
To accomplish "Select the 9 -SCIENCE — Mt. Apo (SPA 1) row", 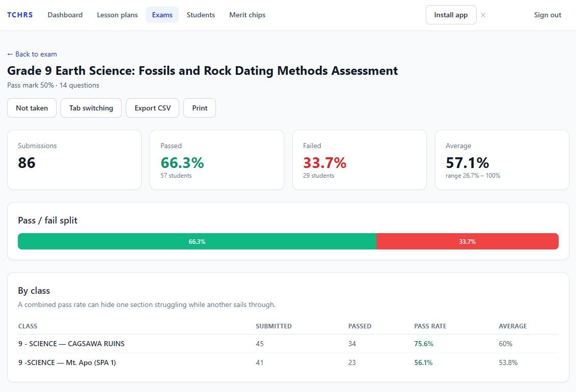I will pos(288,362).
